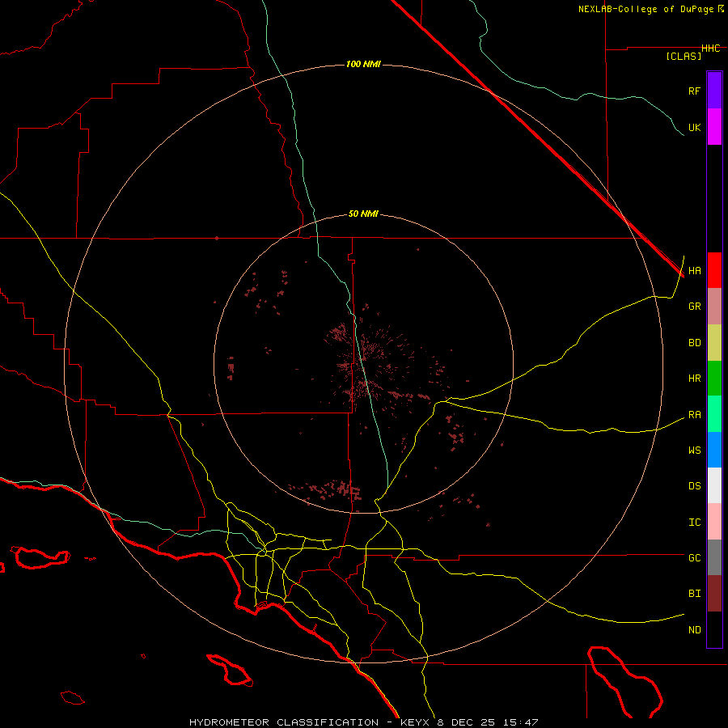The width and height of the screenshot is (728, 728).
Task: Click the dark green HR legend swatch
Action: click(x=714, y=378)
